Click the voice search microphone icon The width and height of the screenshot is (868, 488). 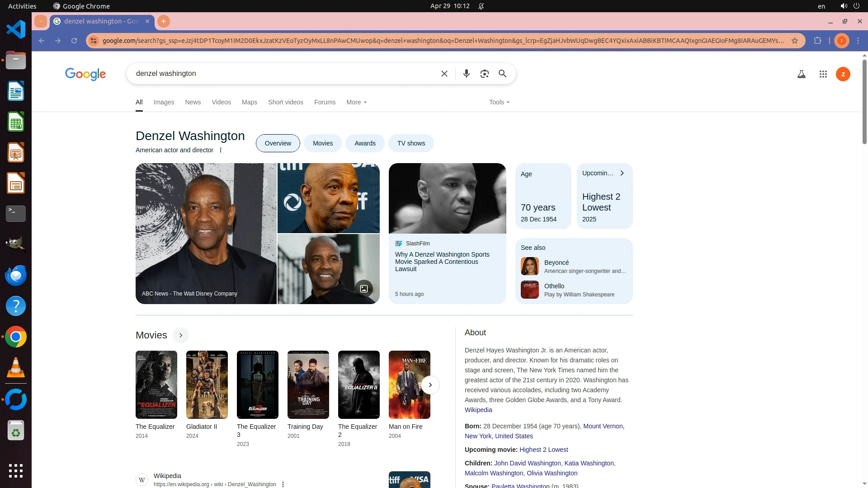pos(466,74)
